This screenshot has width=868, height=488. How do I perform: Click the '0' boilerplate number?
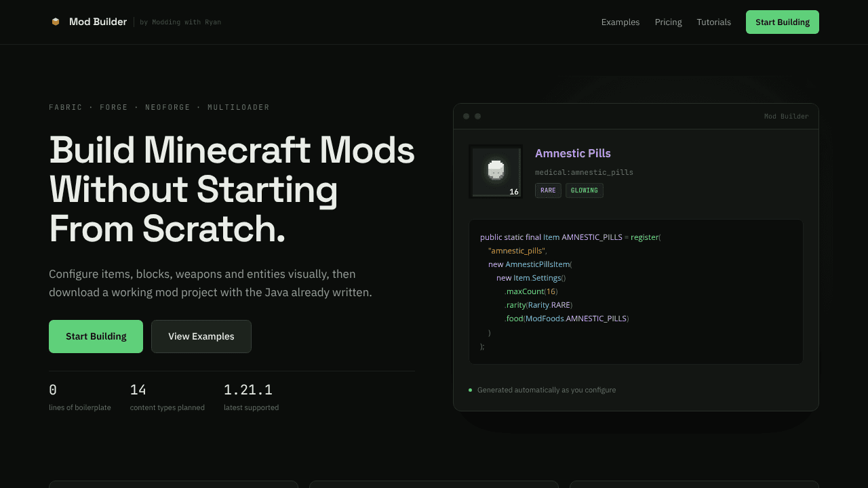[53, 390]
